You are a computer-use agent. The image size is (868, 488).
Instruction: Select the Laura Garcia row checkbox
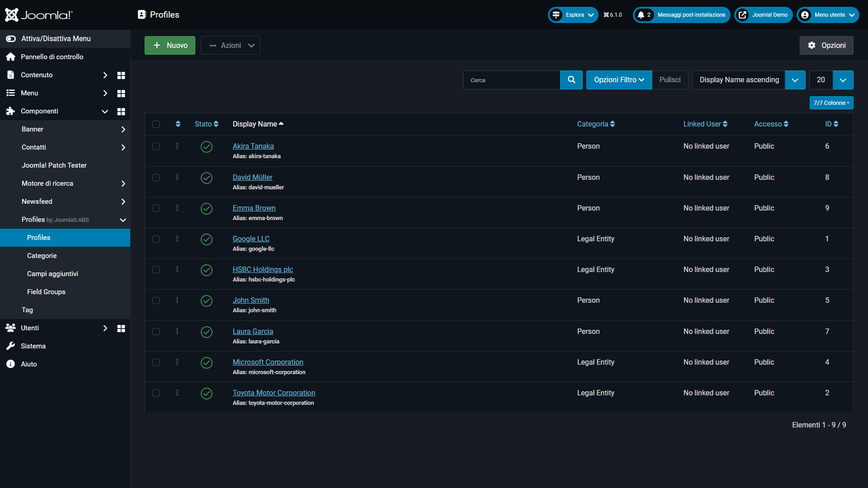156,332
